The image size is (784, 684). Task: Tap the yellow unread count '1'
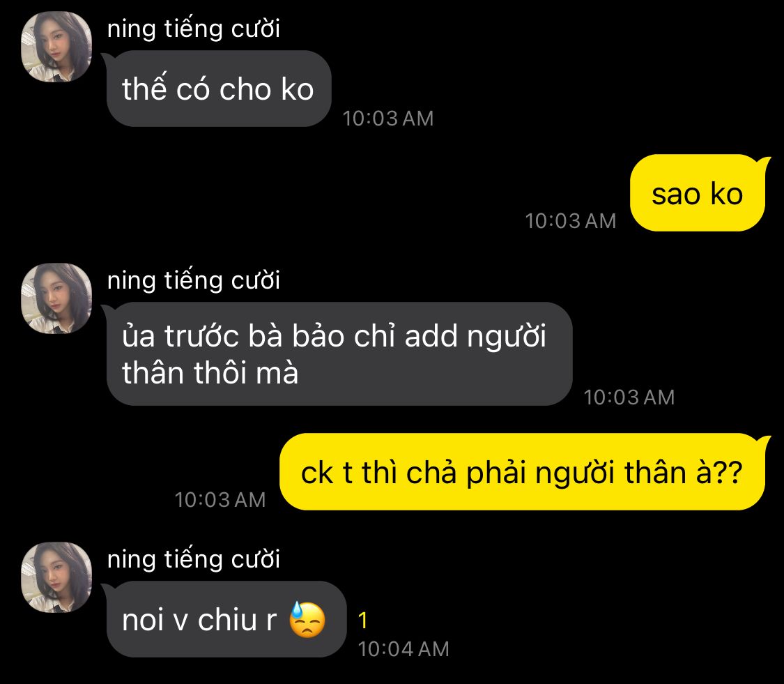[x=363, y=621]
